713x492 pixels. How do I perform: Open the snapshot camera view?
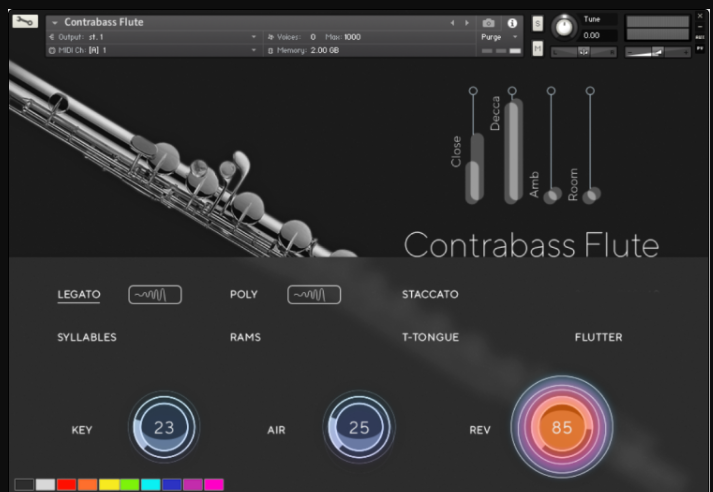[488, 23]
